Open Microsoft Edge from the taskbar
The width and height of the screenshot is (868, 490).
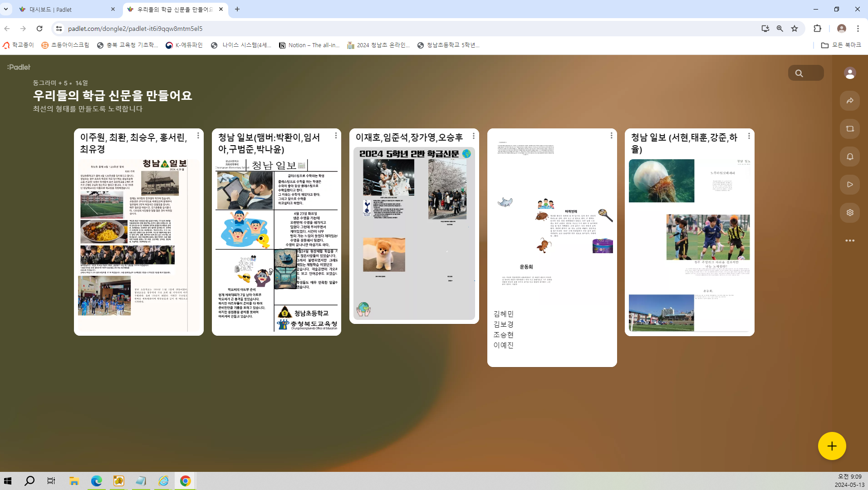96,481
